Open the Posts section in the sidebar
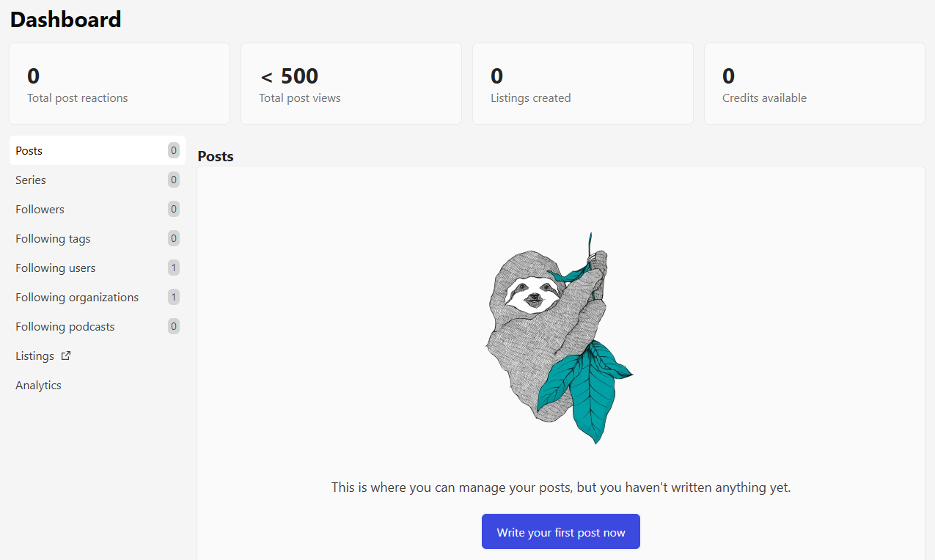The width and height of the screenshot is (935, 560). [x=29, y=150]
